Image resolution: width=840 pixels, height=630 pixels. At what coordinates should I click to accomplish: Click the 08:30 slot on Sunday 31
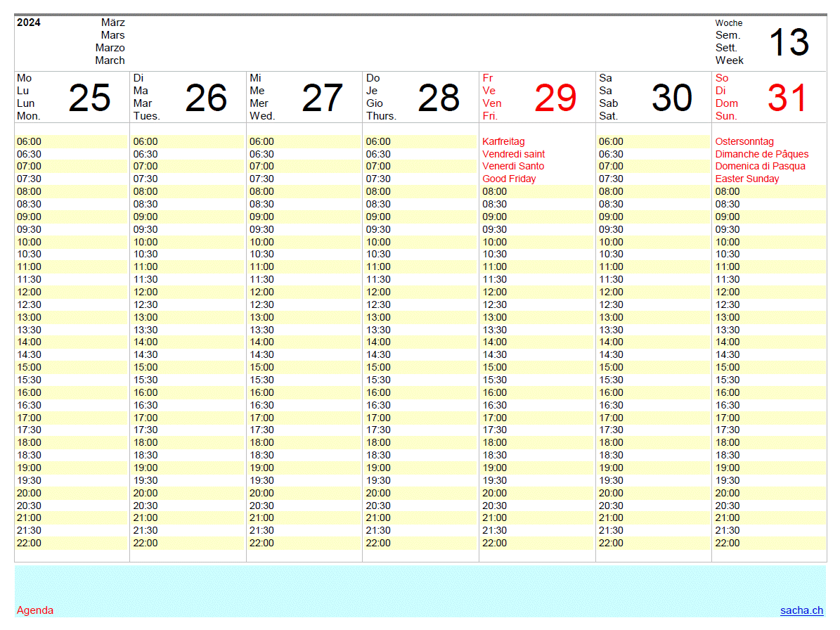[769, 204]
